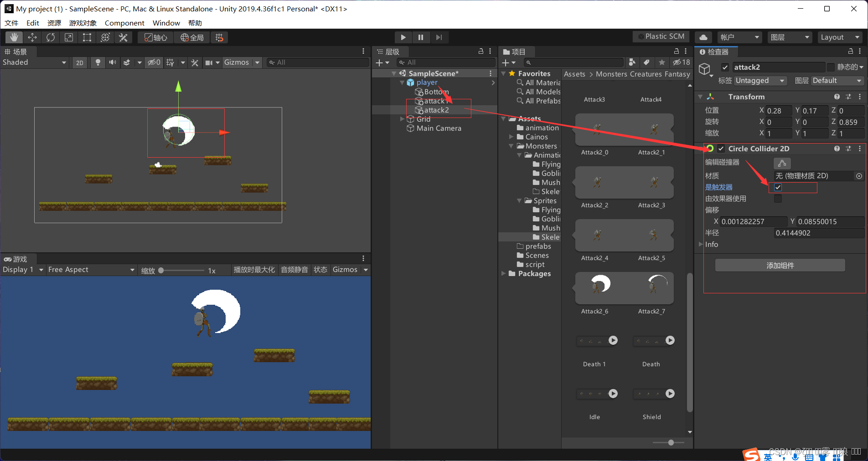This screenshot has height=461, width=868.
Task: Expand the Packages folder
Action: pos(503,273)
